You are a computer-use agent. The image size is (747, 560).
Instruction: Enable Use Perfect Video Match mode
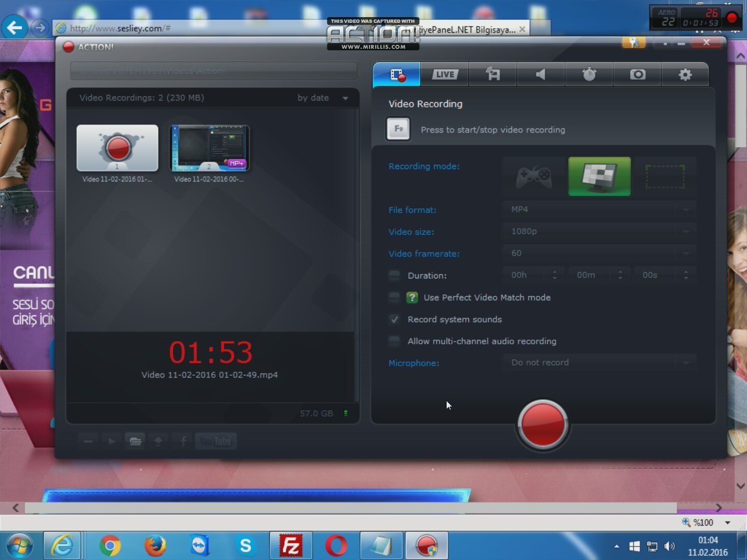pyautogui.click(x=394, y=297)
